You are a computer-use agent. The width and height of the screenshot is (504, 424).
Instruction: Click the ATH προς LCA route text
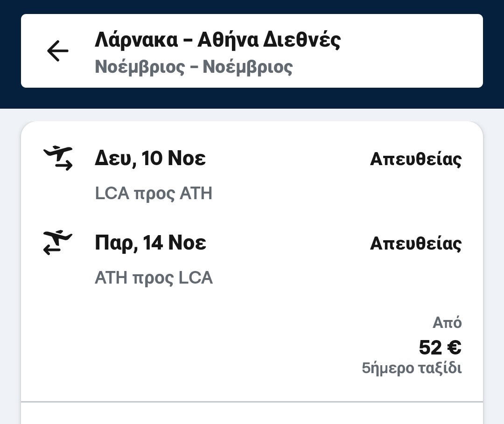tap(154, 278)
